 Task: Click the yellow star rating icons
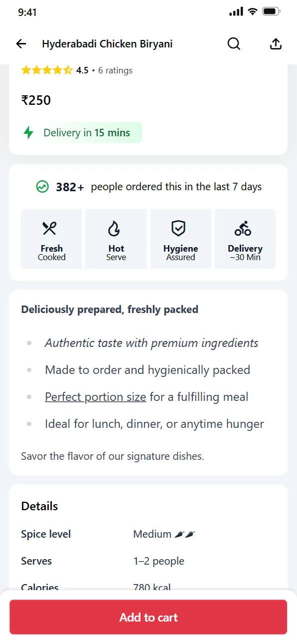(x=47, y=70)
